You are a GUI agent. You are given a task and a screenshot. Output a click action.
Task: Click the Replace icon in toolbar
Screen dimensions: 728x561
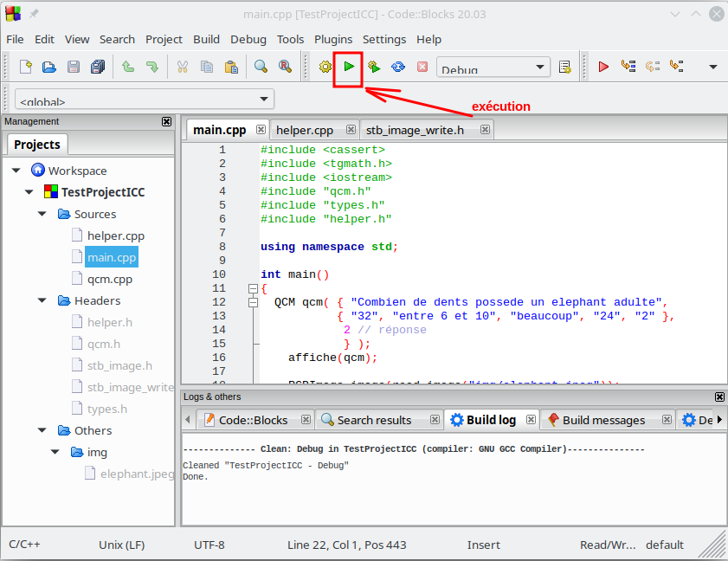coord(285,67)
